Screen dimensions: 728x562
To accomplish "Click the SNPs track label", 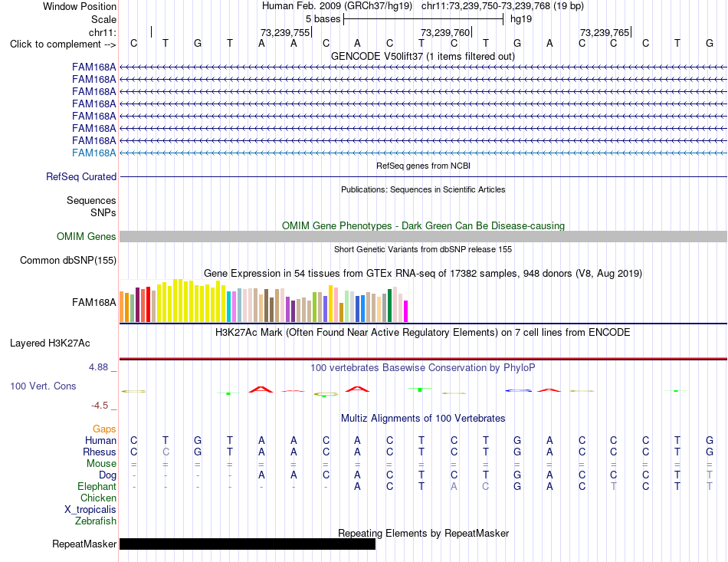I will coord(103,212).
